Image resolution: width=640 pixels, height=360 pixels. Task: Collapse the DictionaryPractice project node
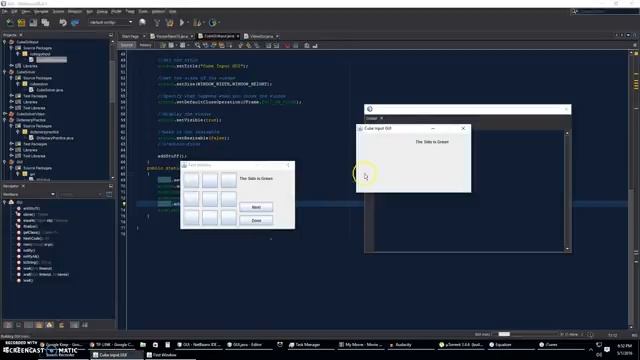[5, 120]
